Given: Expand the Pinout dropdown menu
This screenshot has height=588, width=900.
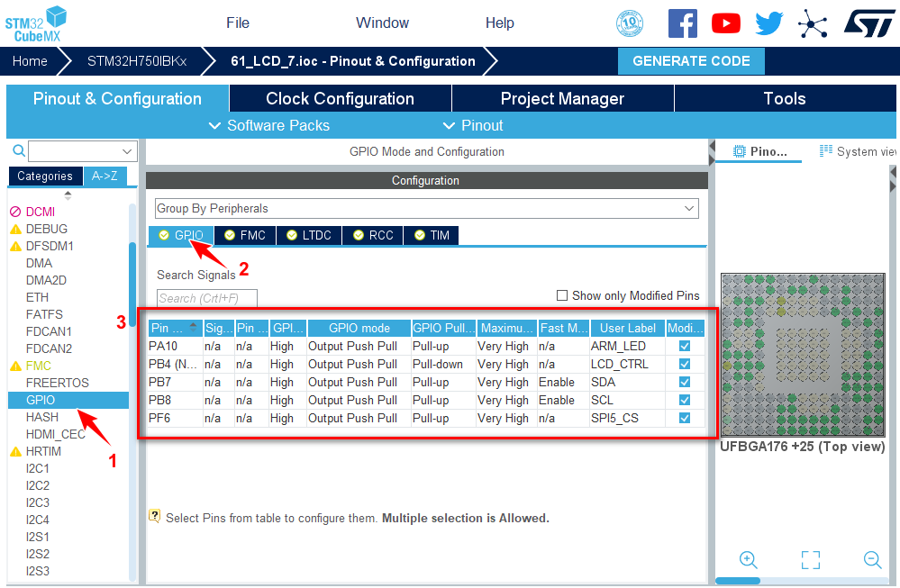Looking at the screenshot, I should (473, 125).
